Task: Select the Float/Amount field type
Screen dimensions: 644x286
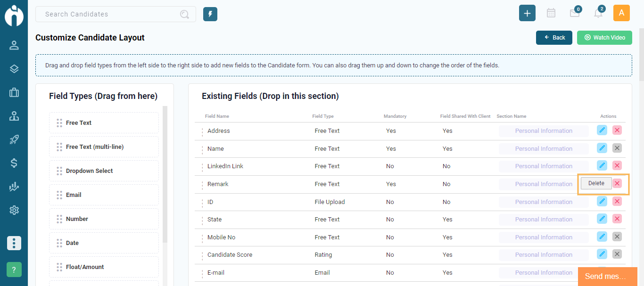Action: 104,267
